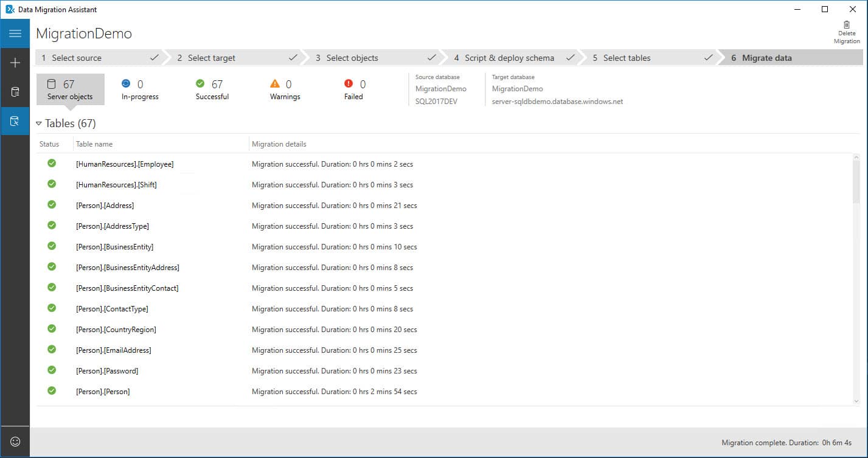Click the feedback smiley icon
Image resolution: width=868 pixels, height=458 pixels.
pyautogui.click(x=15, y=442)
